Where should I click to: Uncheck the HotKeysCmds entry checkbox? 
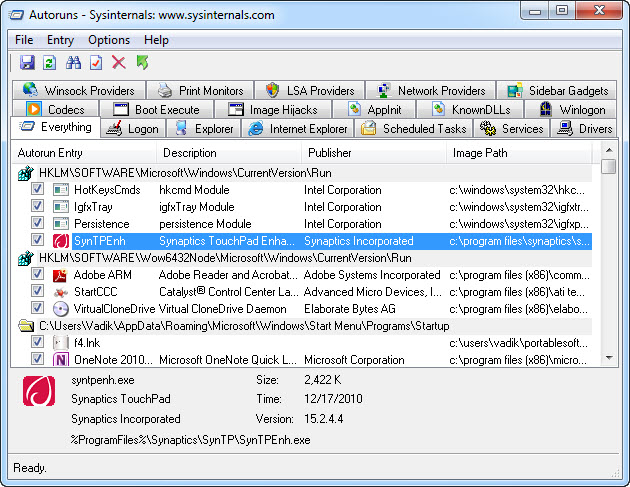37,189
